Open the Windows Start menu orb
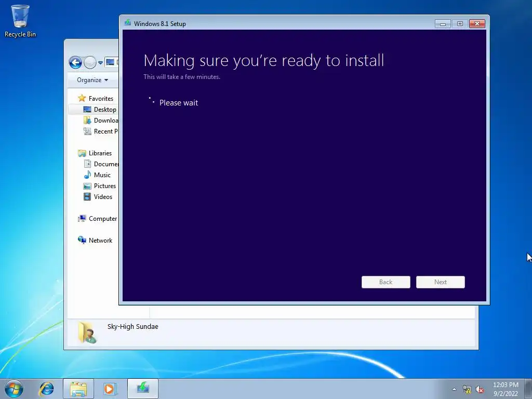 [x=14, y=389]
